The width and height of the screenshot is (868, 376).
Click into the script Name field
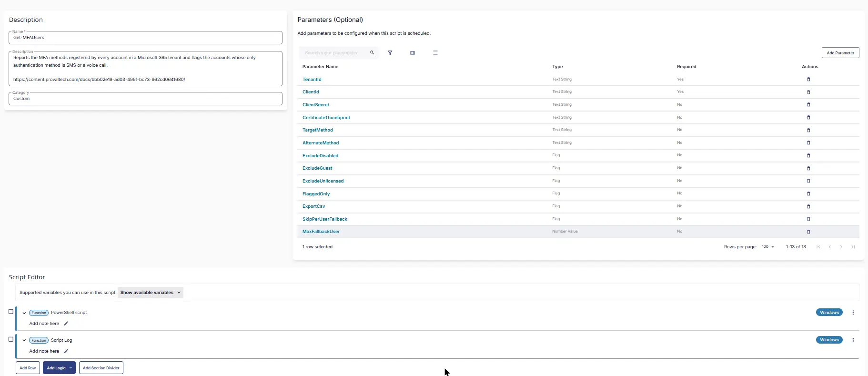[145, 38]
